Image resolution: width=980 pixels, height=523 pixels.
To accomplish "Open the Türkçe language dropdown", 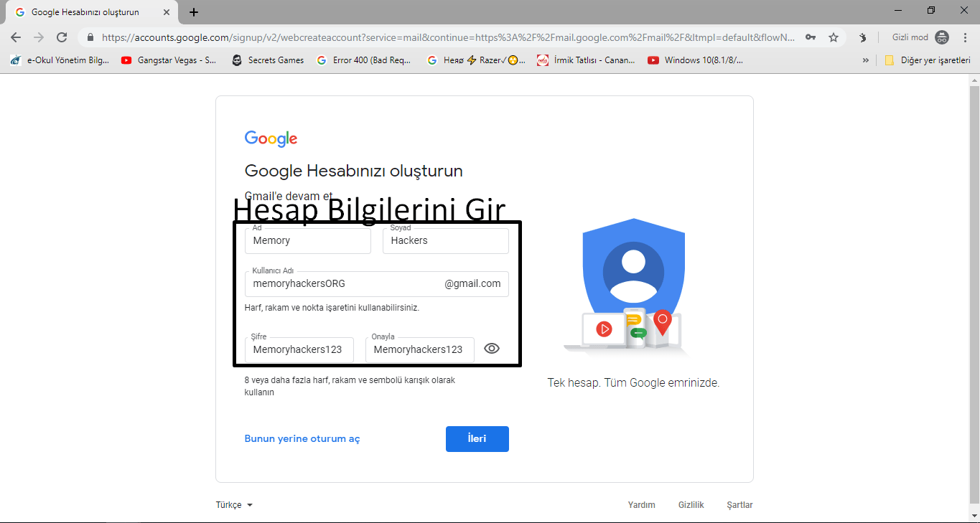I will (x=234, y=505).
